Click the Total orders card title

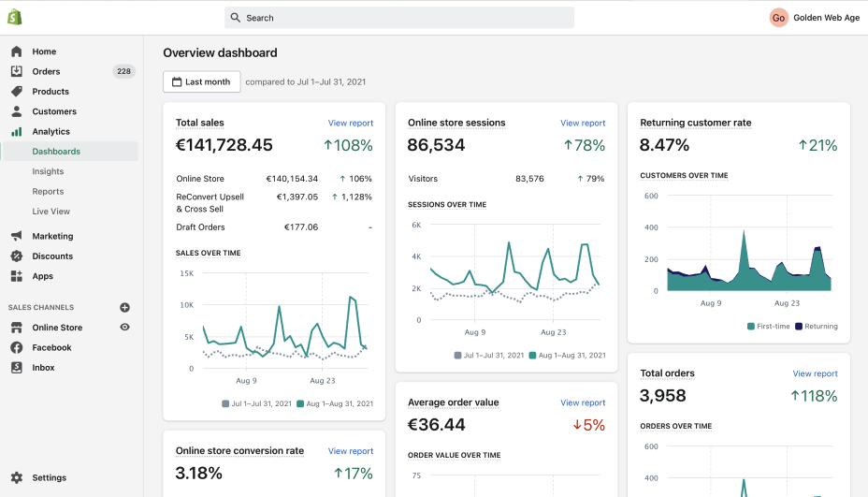click(667, 373)
